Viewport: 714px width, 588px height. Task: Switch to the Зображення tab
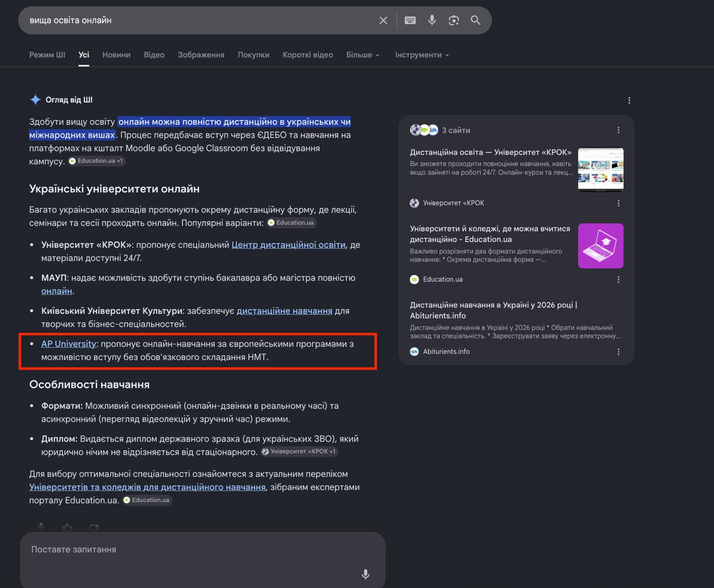tap(201, 55)
